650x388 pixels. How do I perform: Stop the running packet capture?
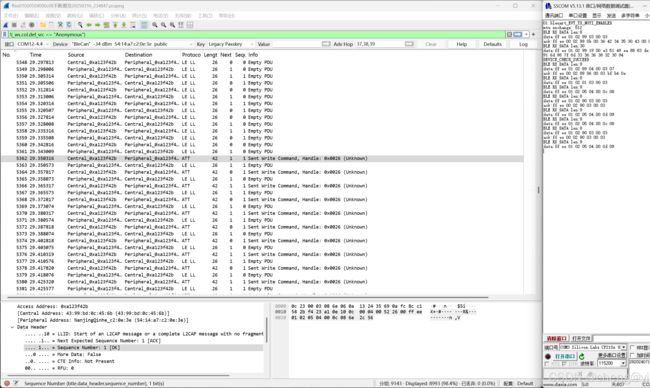tap(14, 25)
